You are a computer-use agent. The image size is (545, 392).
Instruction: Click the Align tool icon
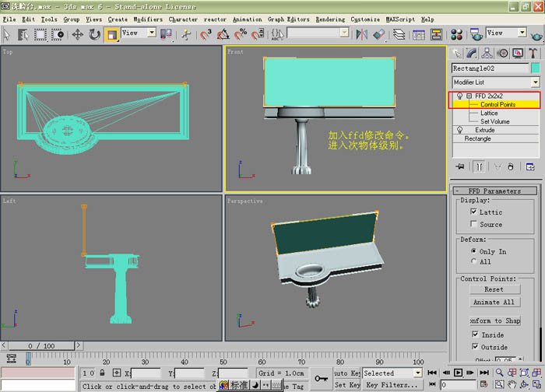tap(379, 34)
